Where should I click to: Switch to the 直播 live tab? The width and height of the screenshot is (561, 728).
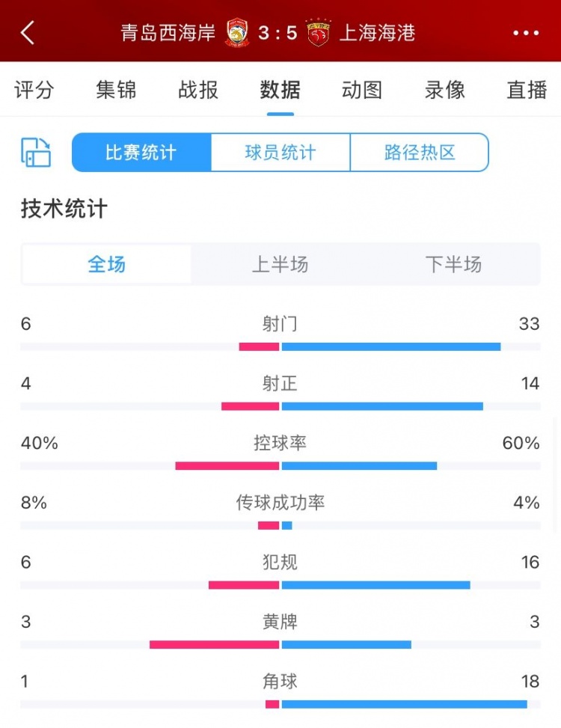(x=527, y=90)
